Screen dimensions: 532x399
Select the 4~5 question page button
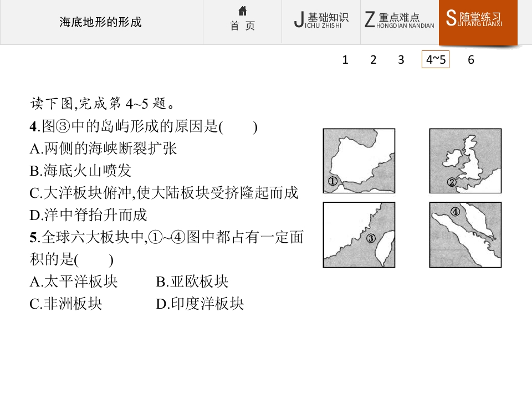[435, 60]
